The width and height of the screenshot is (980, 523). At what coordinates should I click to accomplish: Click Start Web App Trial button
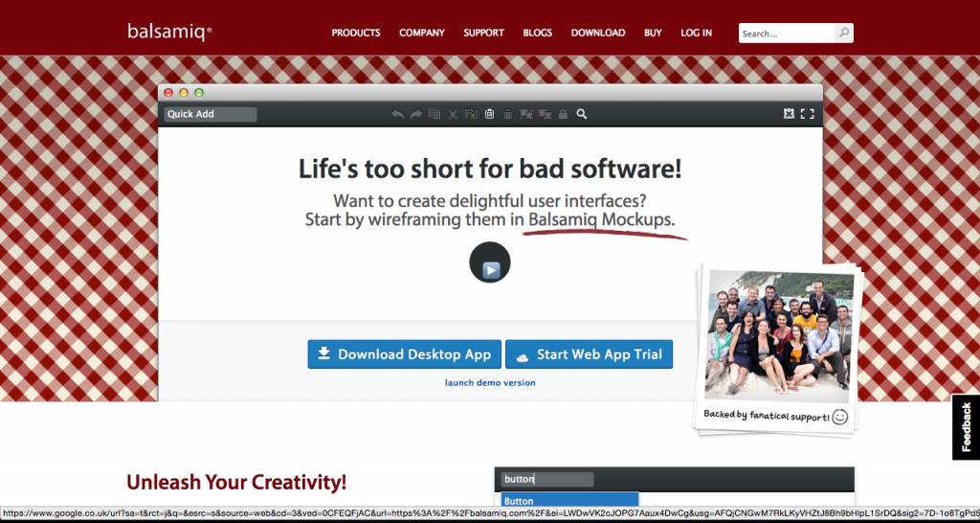tap(589, 354)
